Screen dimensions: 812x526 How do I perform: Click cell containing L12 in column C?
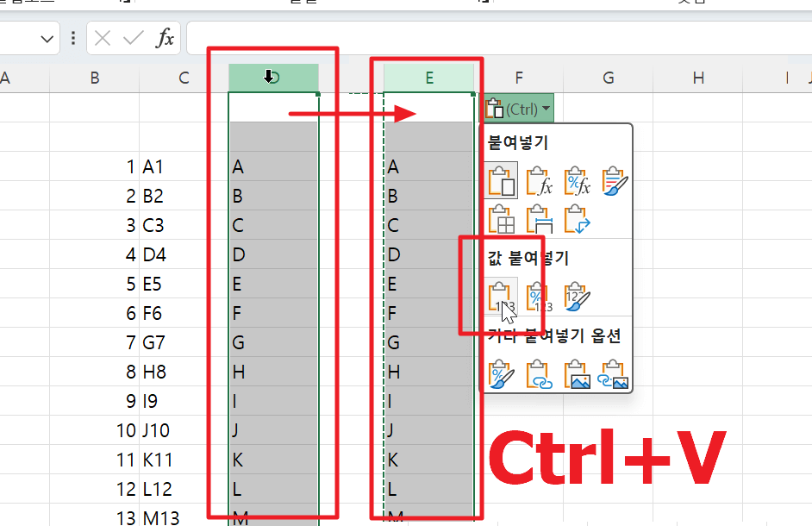pos(184,489)
